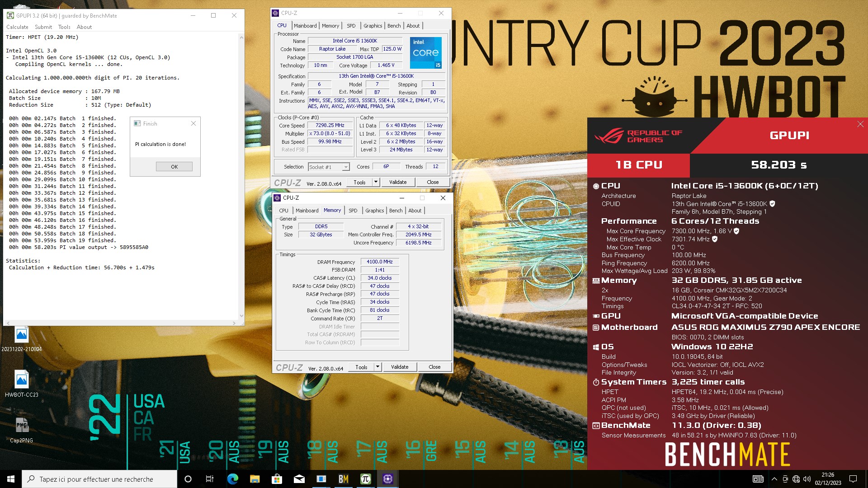Open SPD tab in bottom CPU-Z window
Image resolution: width=868 pixels, height=488 pixels.
(353, 211)
